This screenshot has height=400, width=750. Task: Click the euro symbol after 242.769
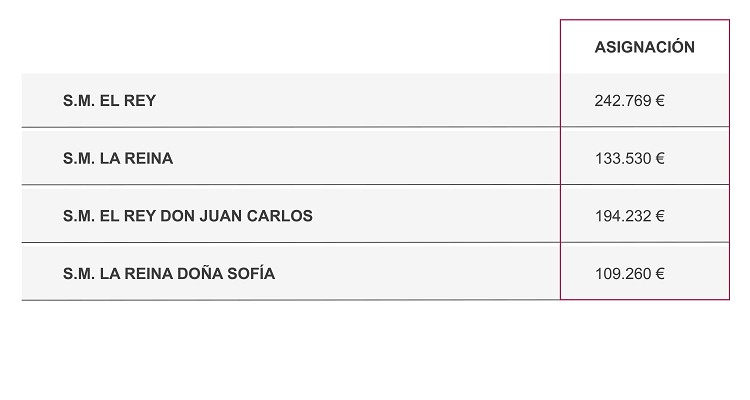[660, 100]
